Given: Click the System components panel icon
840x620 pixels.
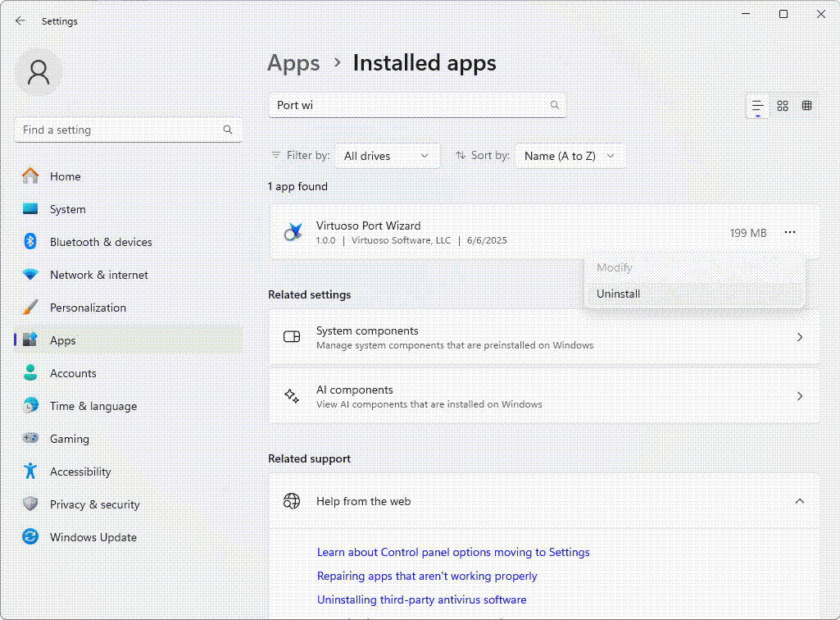Looking at the screenshot, I should click(292, 337).
